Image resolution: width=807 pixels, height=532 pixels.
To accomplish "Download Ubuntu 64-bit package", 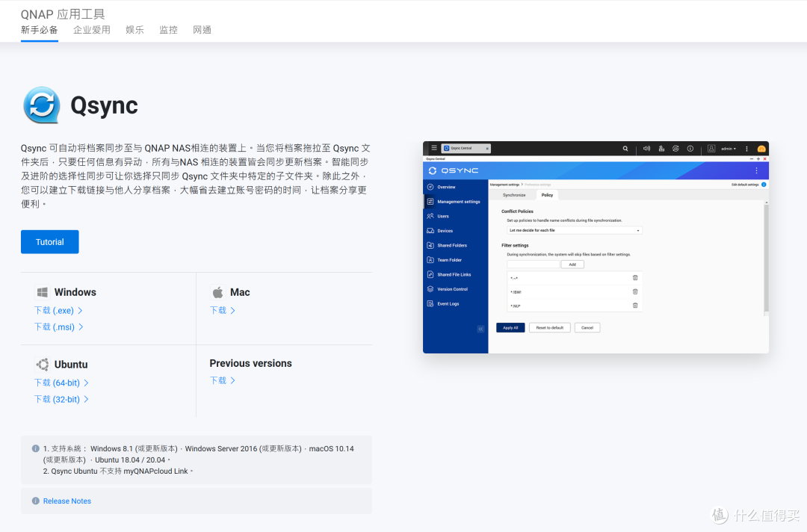I will coord(61,383).
